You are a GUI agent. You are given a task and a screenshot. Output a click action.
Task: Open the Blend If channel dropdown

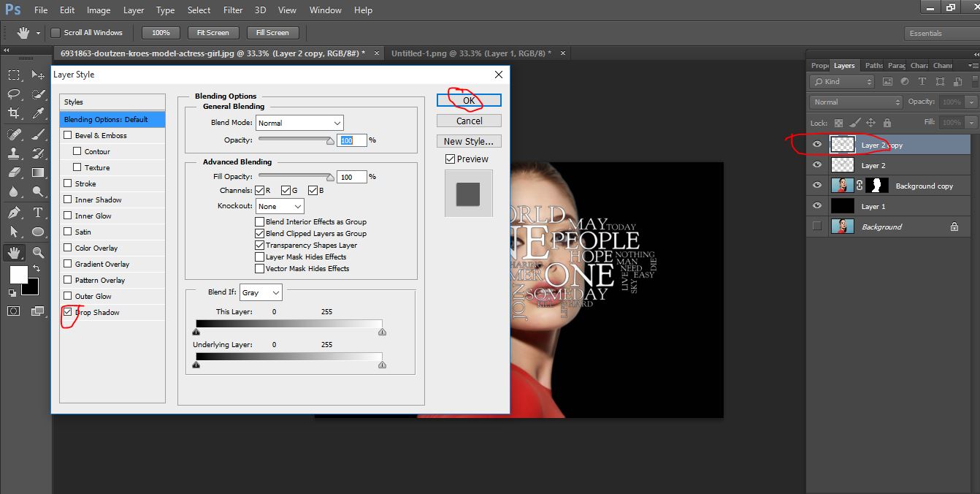[261, 292]
